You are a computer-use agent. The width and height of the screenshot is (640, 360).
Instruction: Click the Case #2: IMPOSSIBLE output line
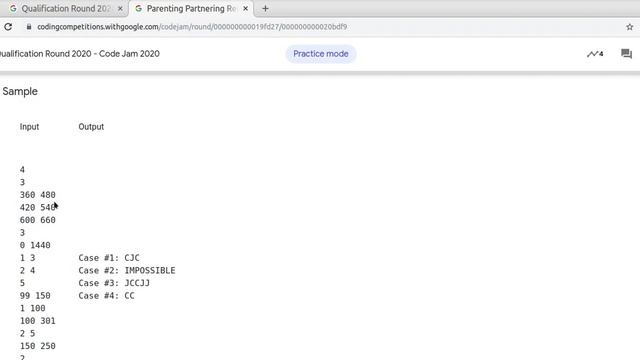pyautogui.click(x=127, y=271)
